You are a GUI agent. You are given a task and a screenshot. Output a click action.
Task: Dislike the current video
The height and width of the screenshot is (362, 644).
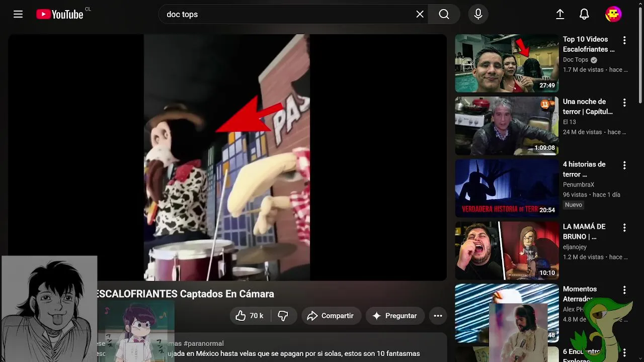pos(283,316)
